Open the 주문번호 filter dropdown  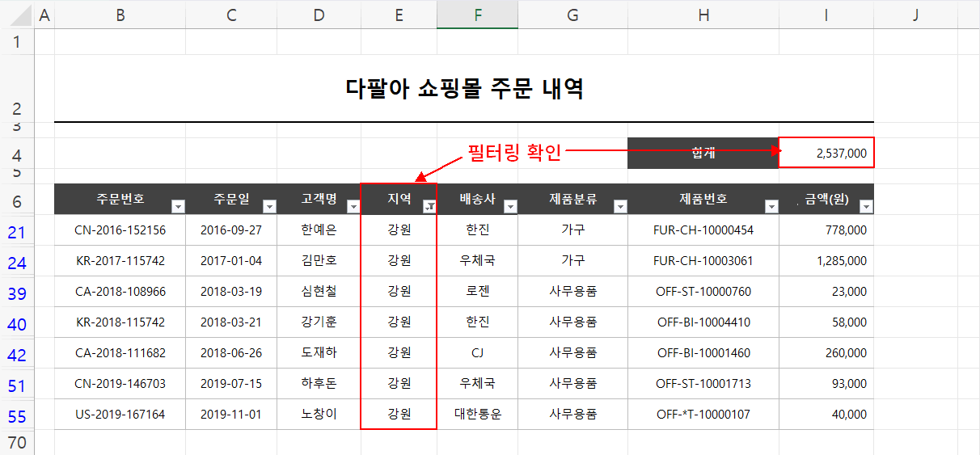178,207
